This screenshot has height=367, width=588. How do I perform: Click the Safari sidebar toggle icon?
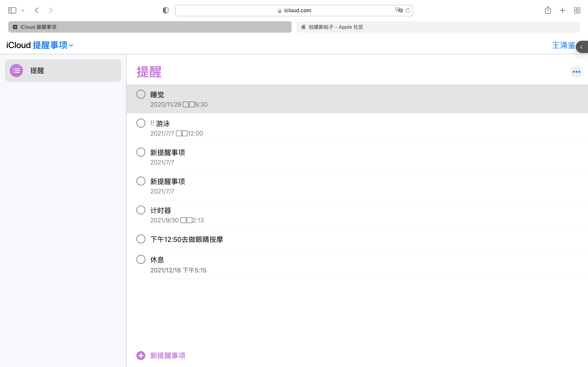click(12, 10)
